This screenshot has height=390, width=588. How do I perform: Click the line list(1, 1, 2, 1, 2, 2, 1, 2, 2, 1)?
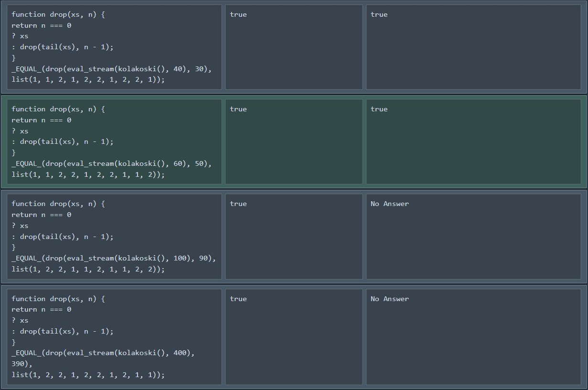pyautogui.click(x=88, y=80)
